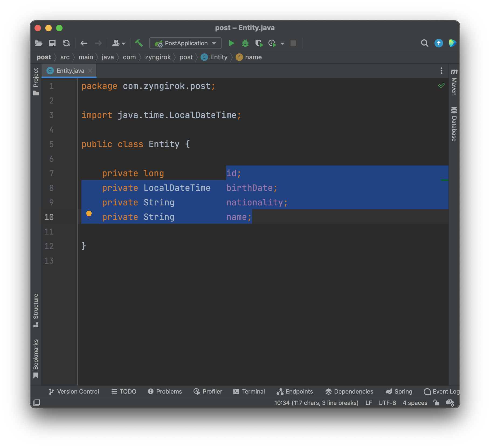The image size is (490, 448).
Task: Toggle the read-only lock icon
Action: [436, 403]
